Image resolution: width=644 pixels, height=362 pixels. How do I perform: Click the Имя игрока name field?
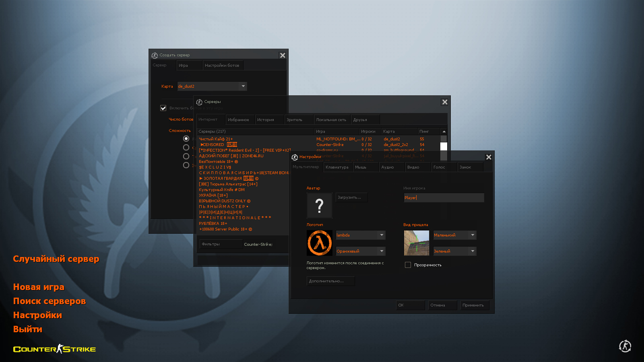(444, 197)
